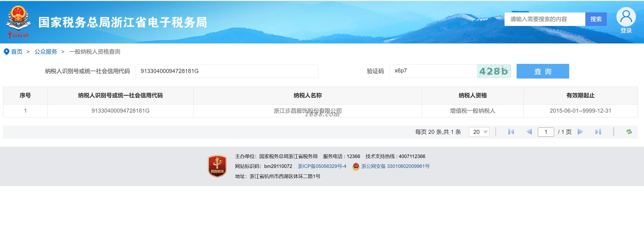Open 公众服务 breadcrumb link

pyautogui.click(x=46, y=52)
